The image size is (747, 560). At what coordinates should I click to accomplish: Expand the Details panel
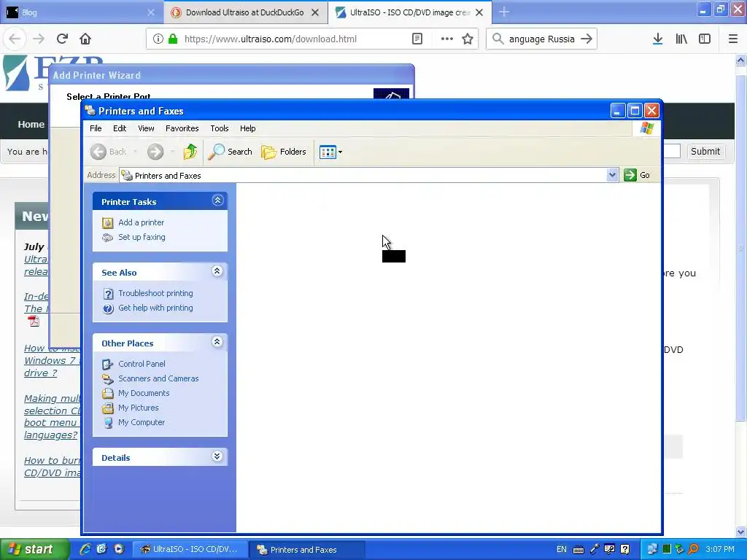(217, 456)
